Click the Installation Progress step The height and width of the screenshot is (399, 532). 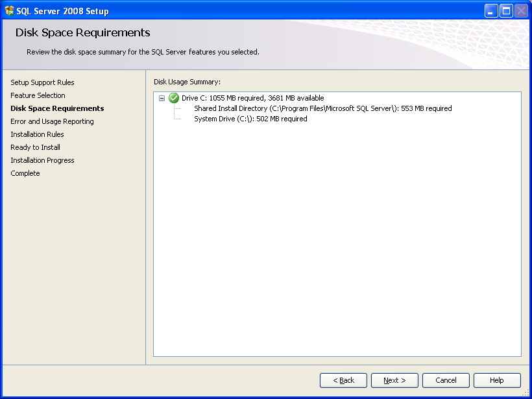(42, 160)
